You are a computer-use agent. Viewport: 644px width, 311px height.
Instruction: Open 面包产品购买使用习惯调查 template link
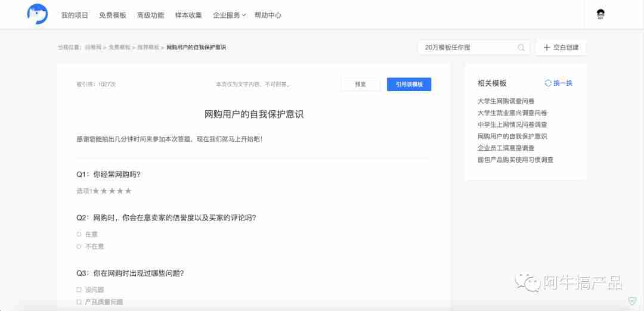tap(515, 160)
